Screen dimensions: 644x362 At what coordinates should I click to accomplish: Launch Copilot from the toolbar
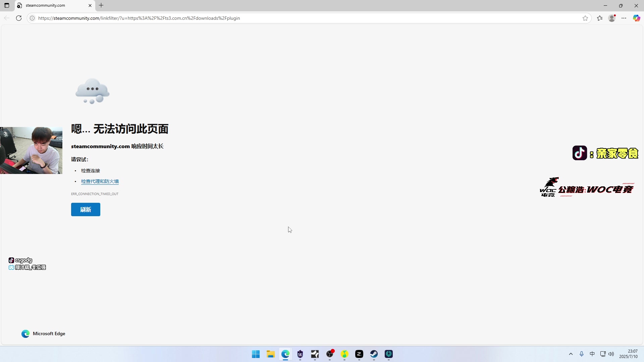(636, 18)
